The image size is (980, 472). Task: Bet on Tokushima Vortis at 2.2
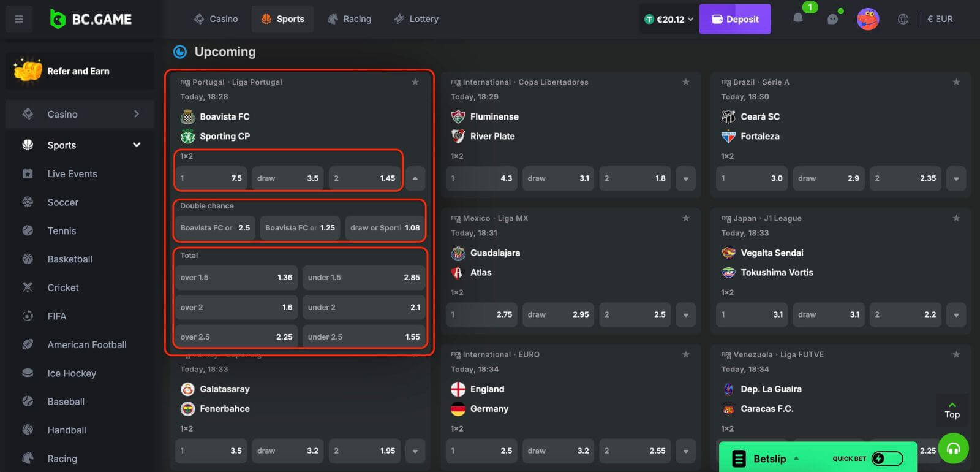(905, 314)
